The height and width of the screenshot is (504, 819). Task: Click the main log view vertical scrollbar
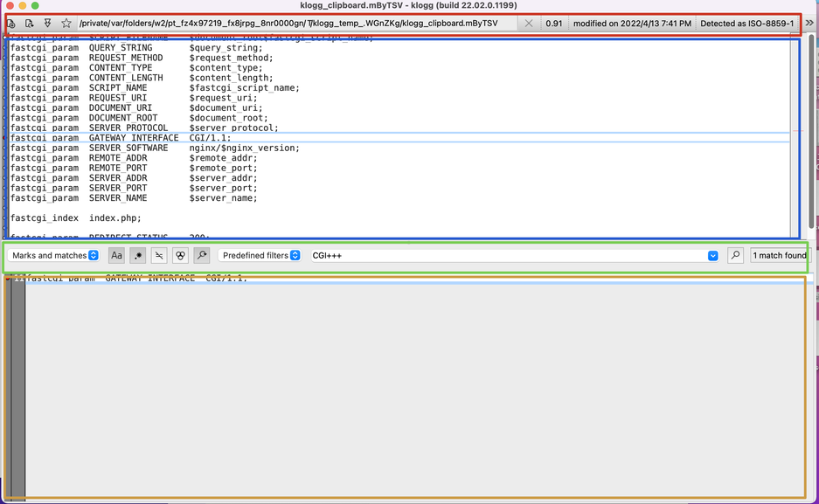click(x=810, y=131)
